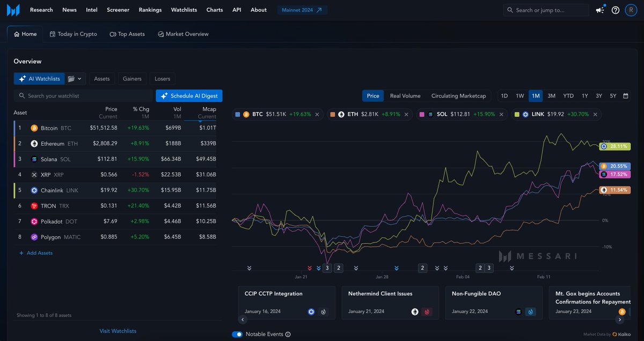Screen dimensions: 644x341
Task: Click the Polkadot coin icon in watchlist
Action: [x=34, y=221]
